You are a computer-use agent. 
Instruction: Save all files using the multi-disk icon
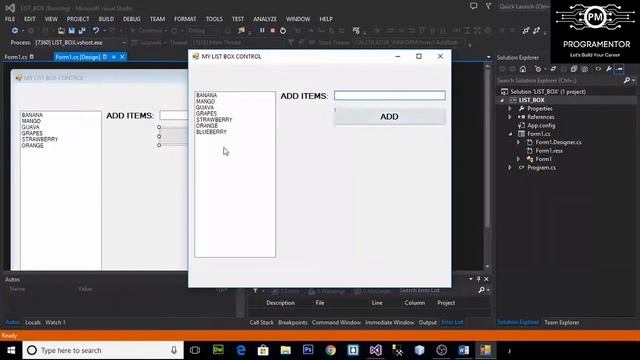(82, 31)
